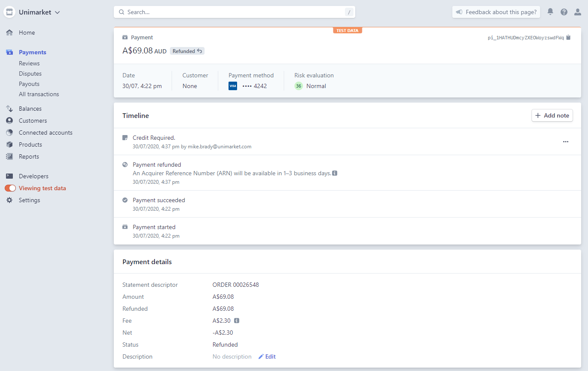This screenshot has height=371, width=588.
Task: Select Payments in the sidebar
Action: (33, 52)
